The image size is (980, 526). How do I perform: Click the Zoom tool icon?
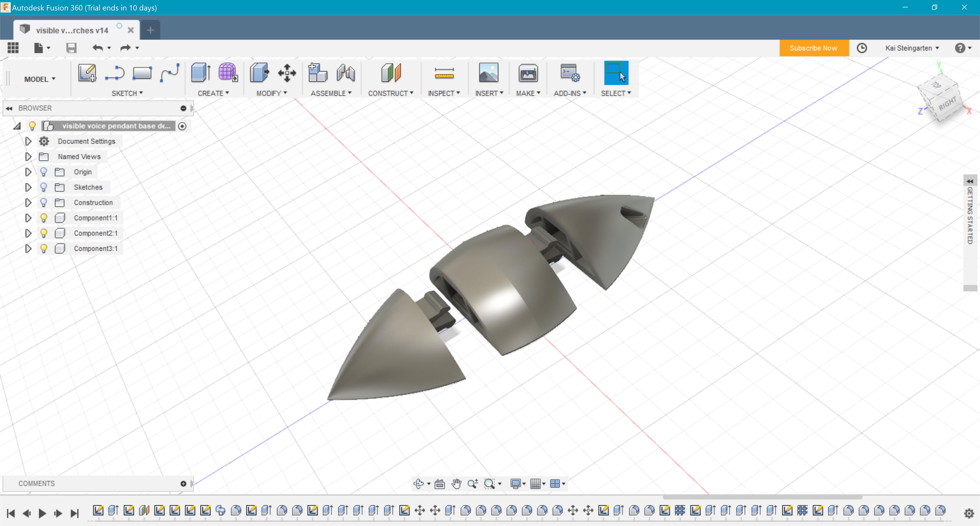(472, 483)
